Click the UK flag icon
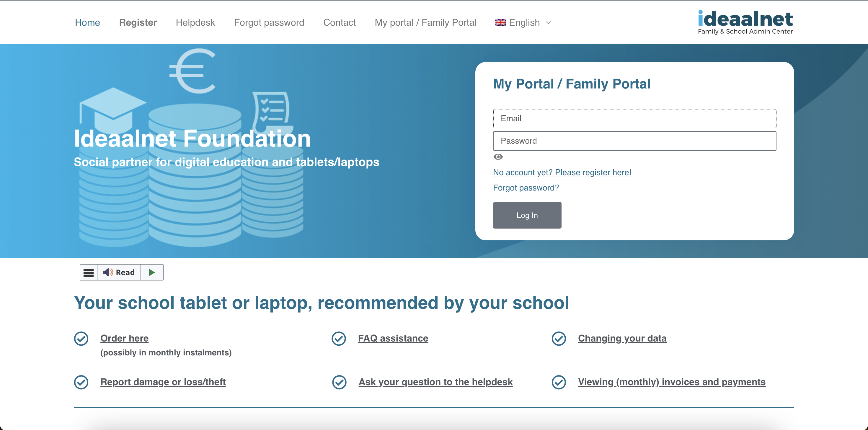This screenshot has height=430, width=868. click(x=500, y=22)
